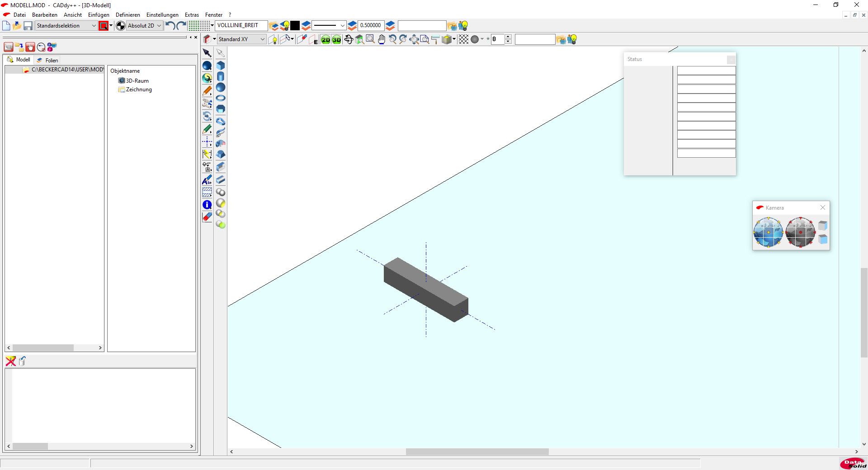Switch to 2D view mode

coord(325,39)
